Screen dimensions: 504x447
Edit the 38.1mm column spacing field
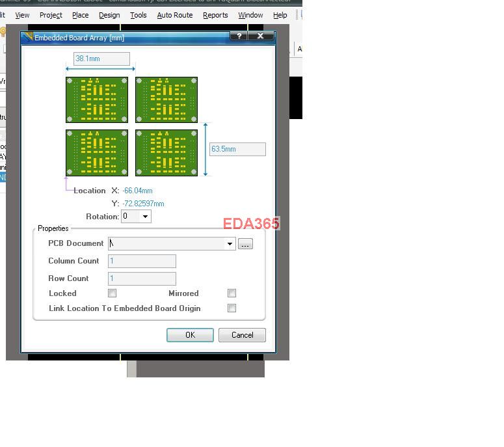101,59
